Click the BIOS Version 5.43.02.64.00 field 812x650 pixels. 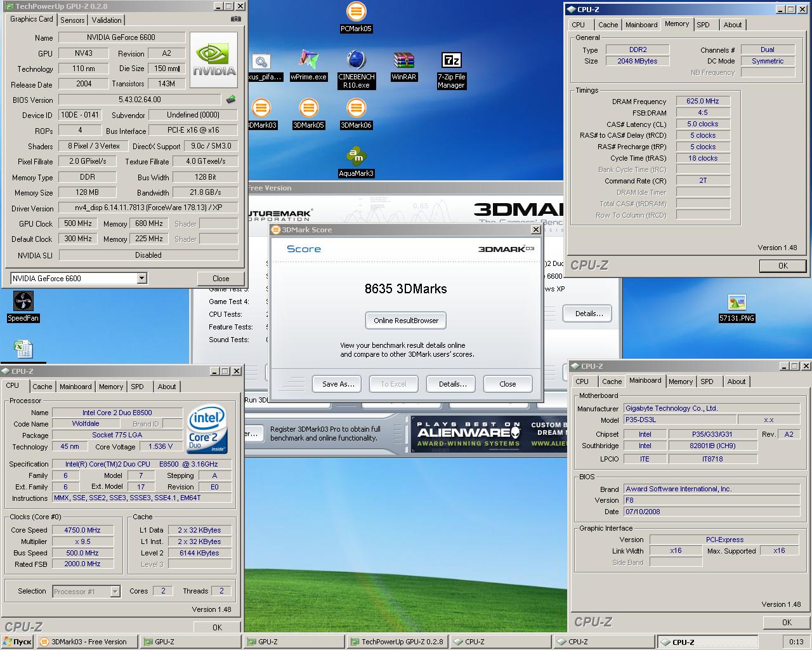[x=140, y=100]
